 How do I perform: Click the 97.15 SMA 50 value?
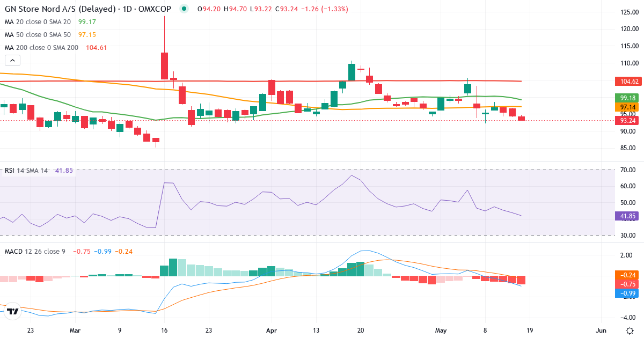[87, 35]
